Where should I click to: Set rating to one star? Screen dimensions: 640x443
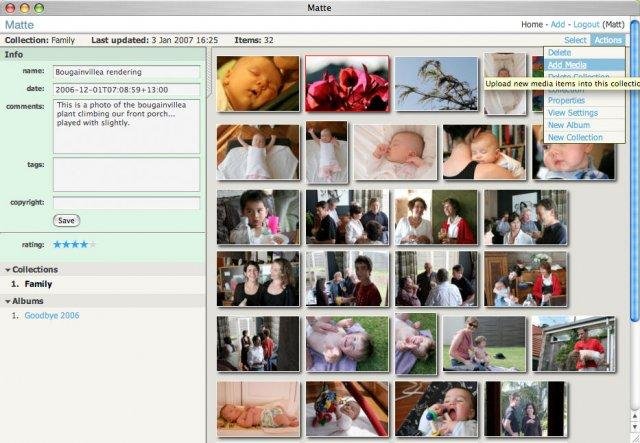tap(57, 245)
